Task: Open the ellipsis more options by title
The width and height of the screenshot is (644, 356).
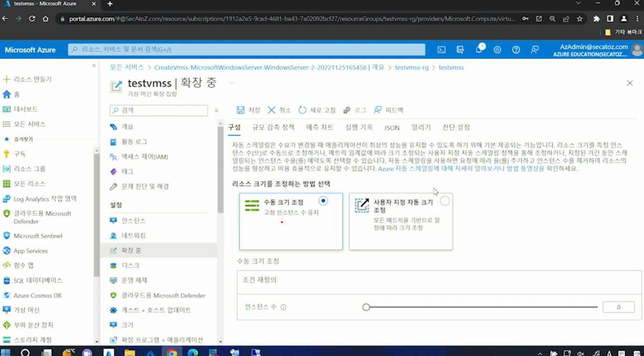Action: click(232, 83)
